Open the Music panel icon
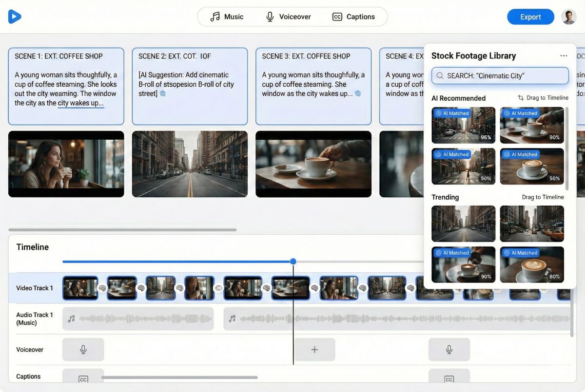Screen dimensions: 585x392 (x=214, y=16)
